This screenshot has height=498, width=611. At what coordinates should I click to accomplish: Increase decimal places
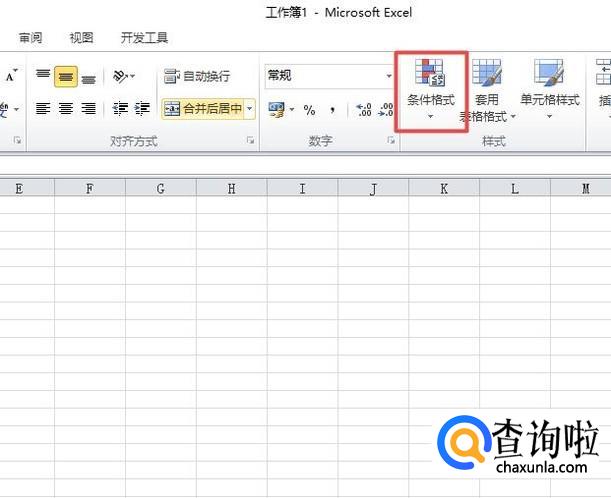[x=364, y=109]
